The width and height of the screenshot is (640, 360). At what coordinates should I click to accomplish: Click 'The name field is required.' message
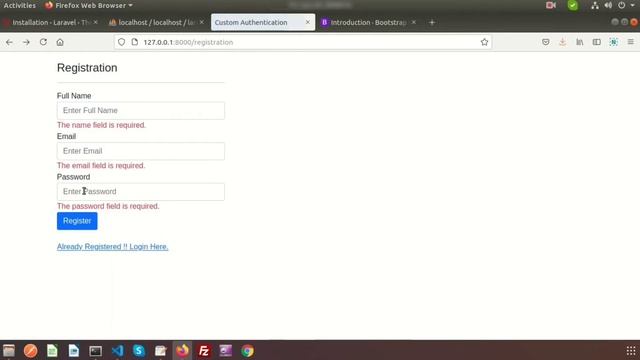click(101, 125)
